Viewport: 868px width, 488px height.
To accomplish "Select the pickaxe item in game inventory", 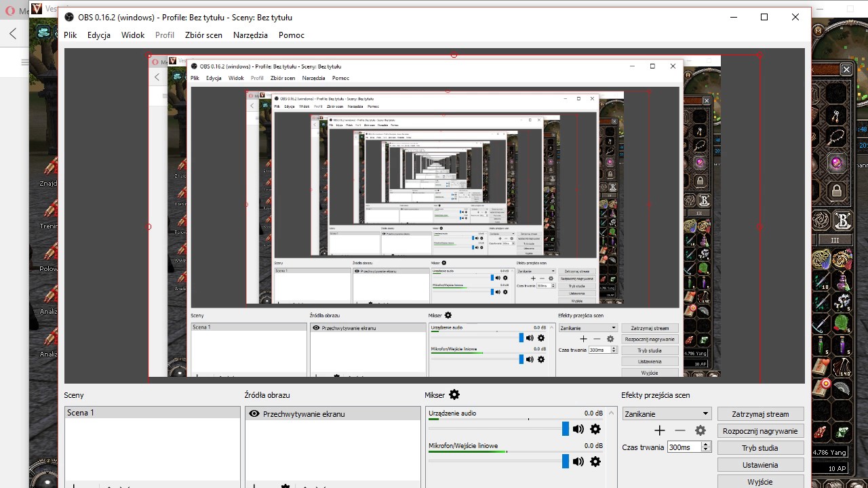I will pyautogui.click(x=821, y=323).
